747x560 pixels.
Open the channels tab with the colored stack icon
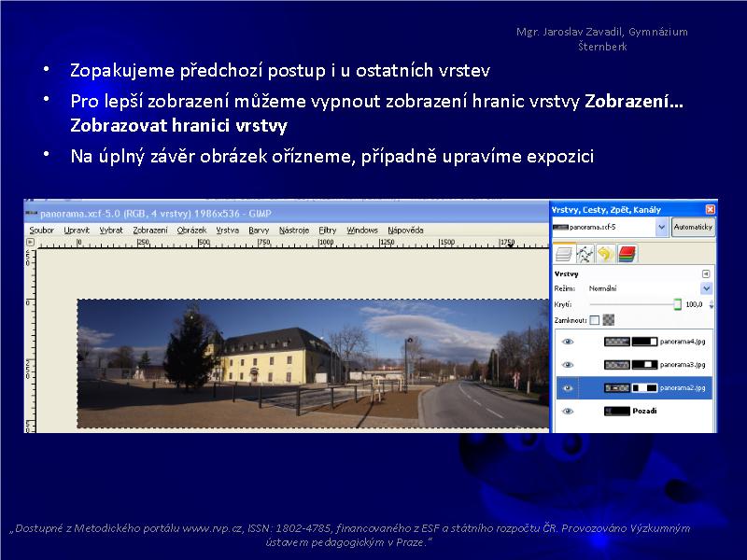point(627,254)
